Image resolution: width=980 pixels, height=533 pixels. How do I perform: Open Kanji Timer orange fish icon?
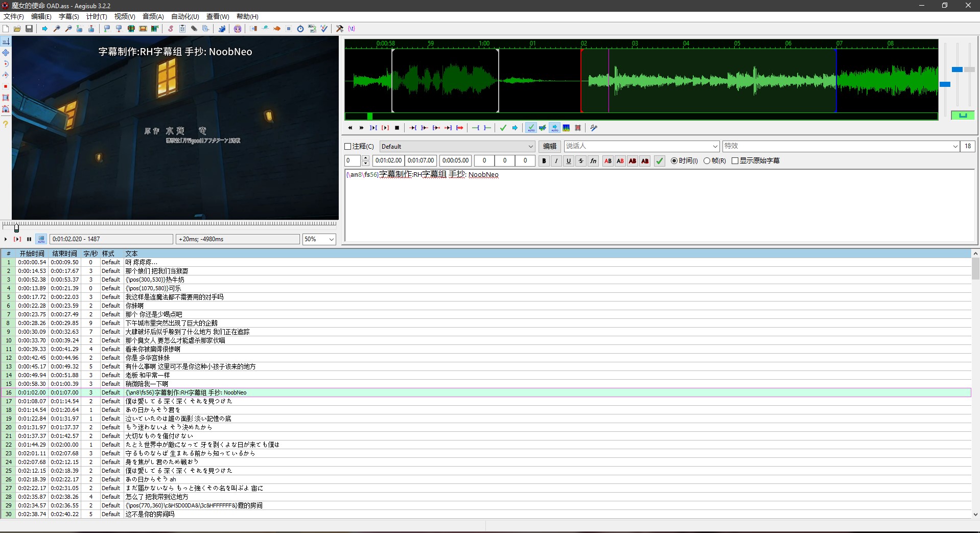[277, 29]
